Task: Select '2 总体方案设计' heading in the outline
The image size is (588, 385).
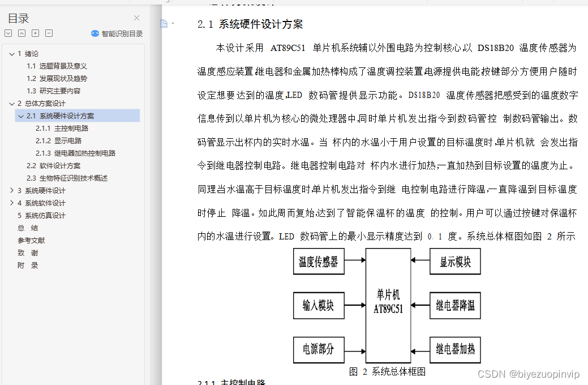Action: [41, 104]
